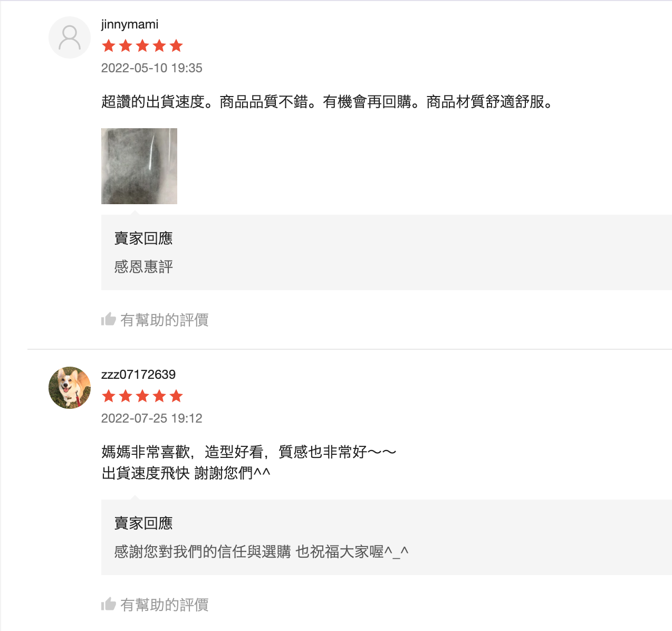Click the 賣家回應 heading on the second review
Screen dimensions: 672x631
[x=143, y=523]
